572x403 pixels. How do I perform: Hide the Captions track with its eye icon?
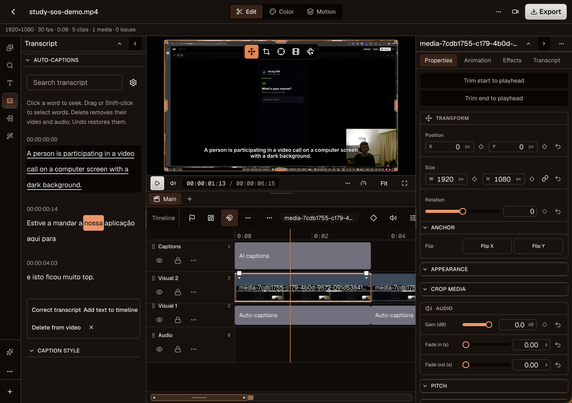[x=159, y=260]
